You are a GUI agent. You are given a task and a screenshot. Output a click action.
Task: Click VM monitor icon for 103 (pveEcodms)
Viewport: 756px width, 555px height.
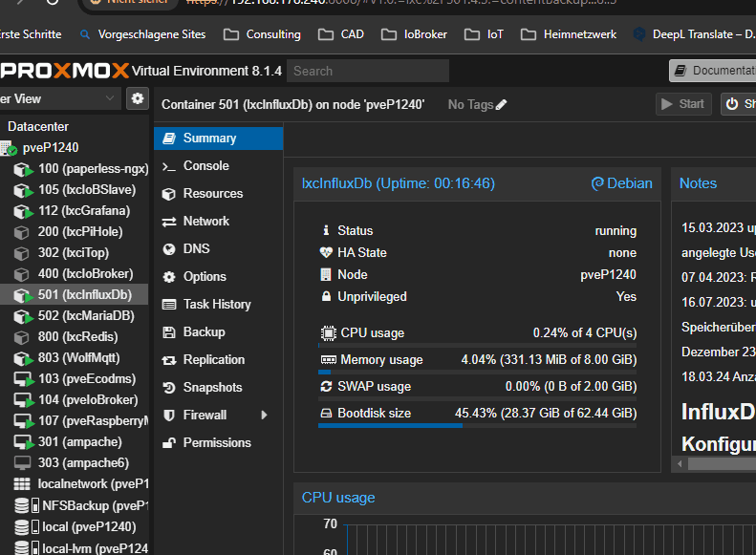(x=24, y=379)
